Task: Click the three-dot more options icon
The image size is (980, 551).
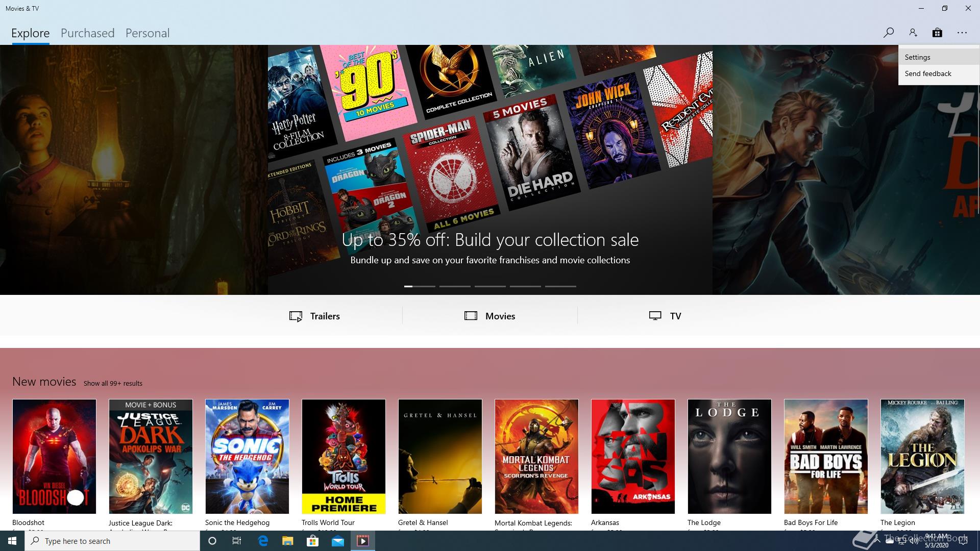Action: tap(962, 33)
